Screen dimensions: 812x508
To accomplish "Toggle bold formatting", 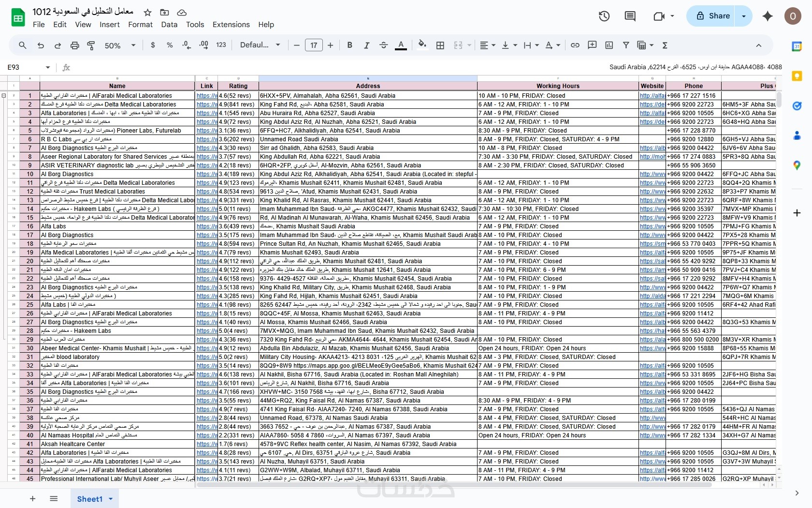I will tap(349, 45).
